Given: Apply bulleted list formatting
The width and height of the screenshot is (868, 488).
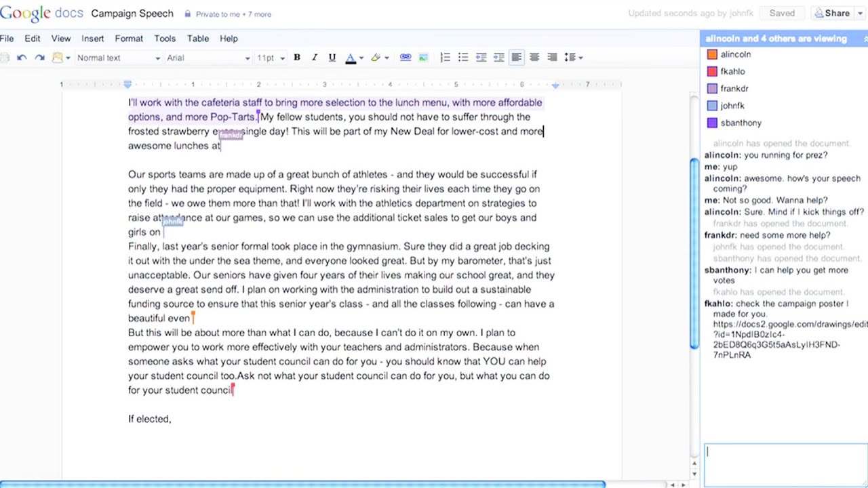Looking at the screenshot, I should point(462,58).
